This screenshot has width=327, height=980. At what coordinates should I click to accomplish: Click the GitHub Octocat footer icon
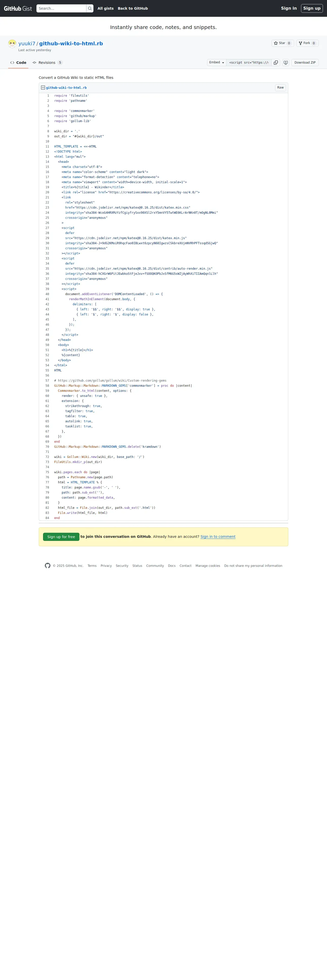[48, 566]
